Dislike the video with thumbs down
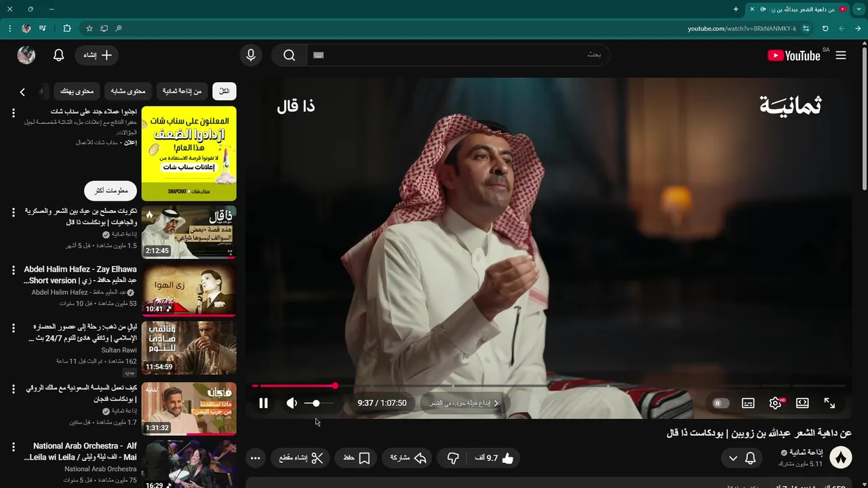This screenshot has height=488, width=868. 453,458
